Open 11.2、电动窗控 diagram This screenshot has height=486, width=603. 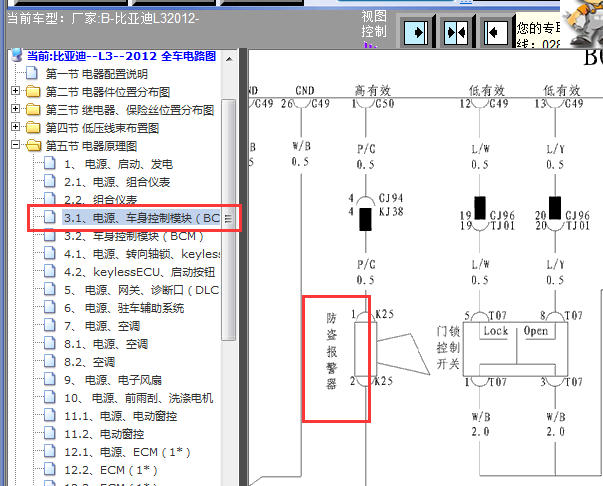pos(104,434)
